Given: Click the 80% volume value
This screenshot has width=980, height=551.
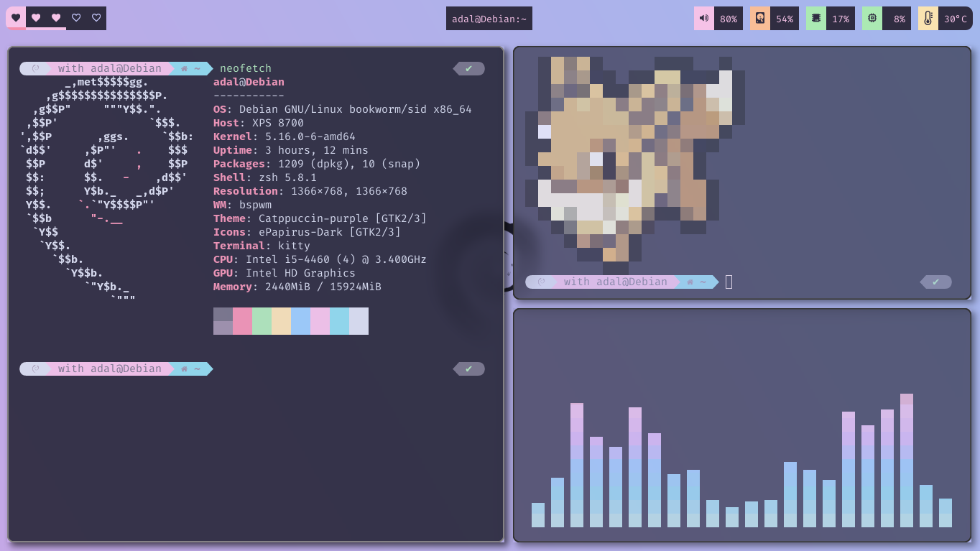Looking at the screenshot, I should [x=729, y=19].
